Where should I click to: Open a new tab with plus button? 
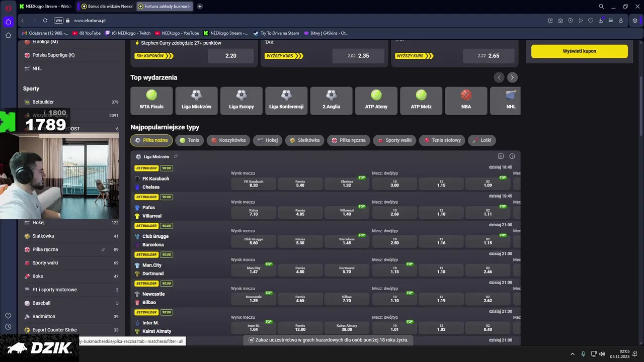[200, 7]
